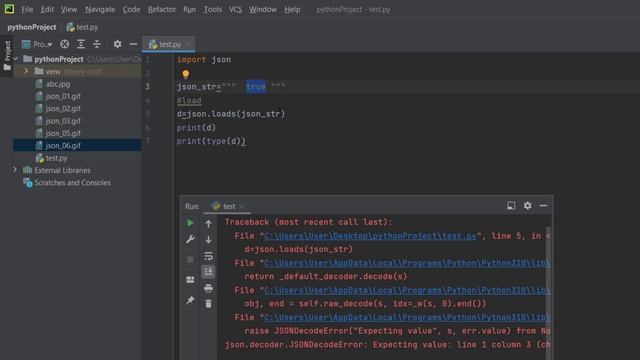
Task: Click the Restore Layout icon in Run panel
Action: point(190,280)
